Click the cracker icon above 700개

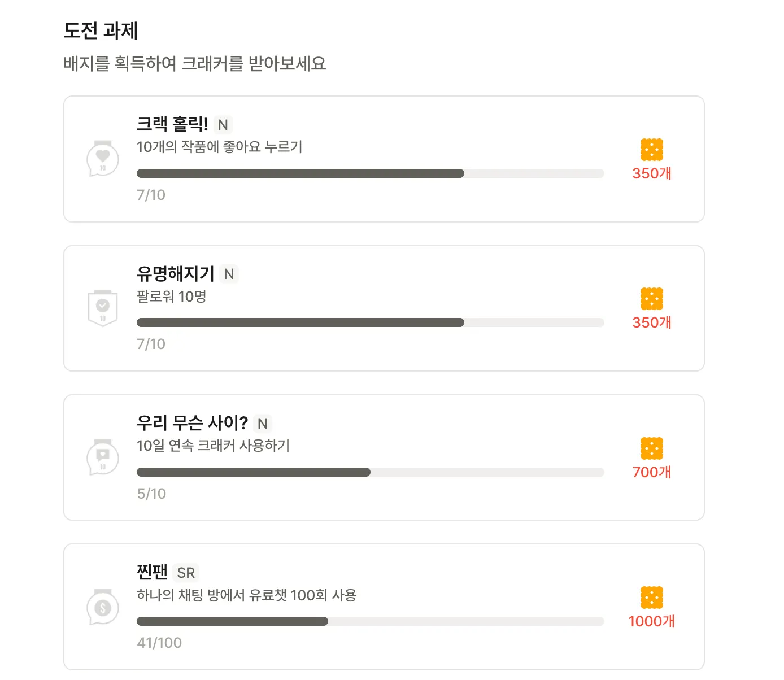(x=651, y=448)
